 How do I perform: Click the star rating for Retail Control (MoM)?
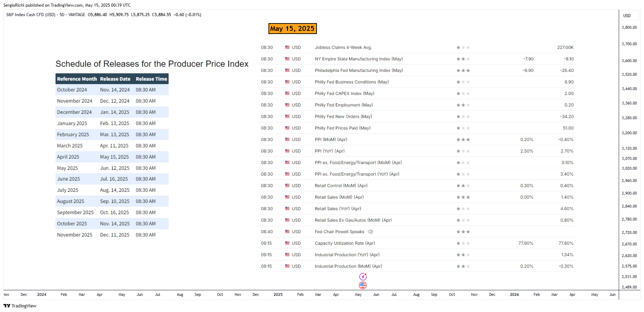(463, 186)
